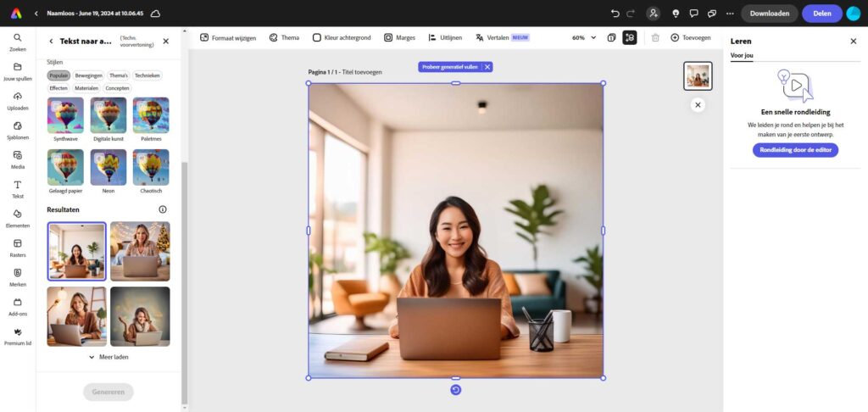This screenshot has height=412, width=868.
Task: Open the Thema toolbar option
Action: tap(284, 37)
